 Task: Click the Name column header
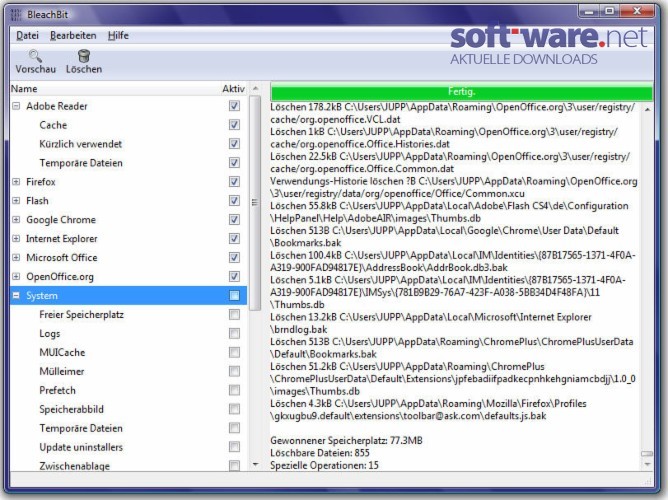pos(113,89)
